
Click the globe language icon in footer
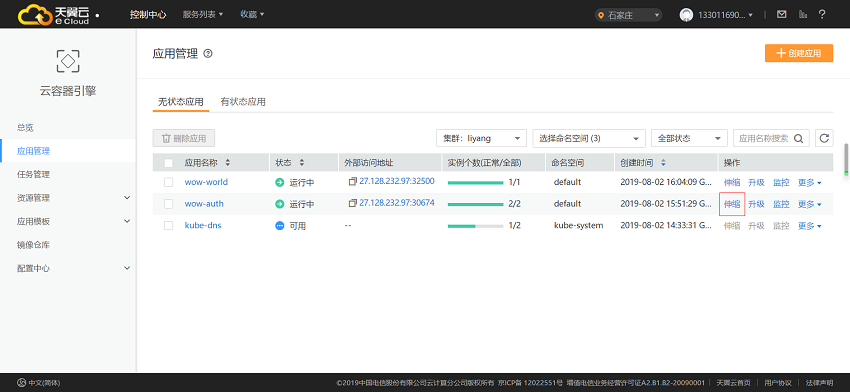22,383
